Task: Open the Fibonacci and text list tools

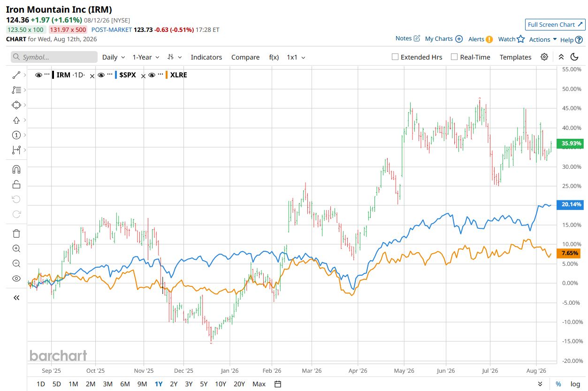Action: pyautogui.click(x=16, y=90)
